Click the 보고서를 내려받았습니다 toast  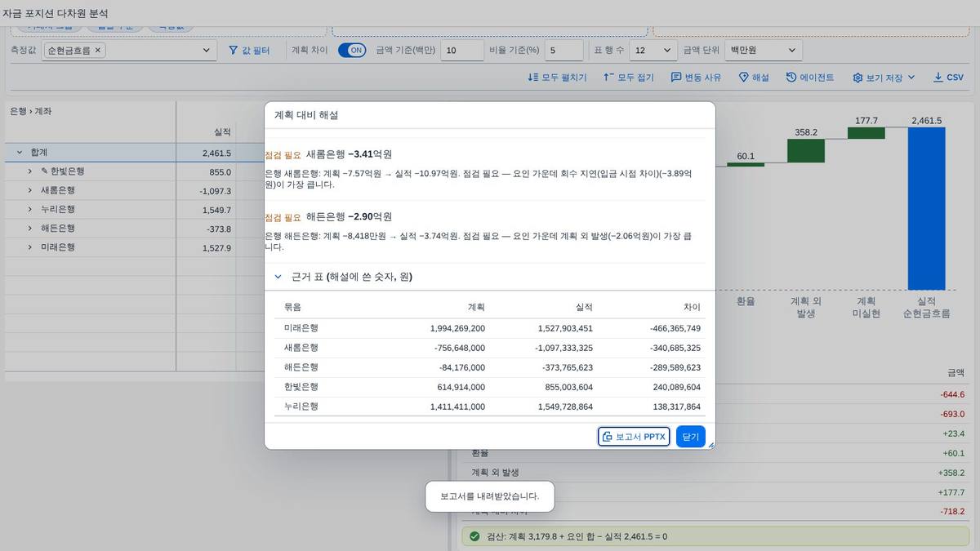490,496
